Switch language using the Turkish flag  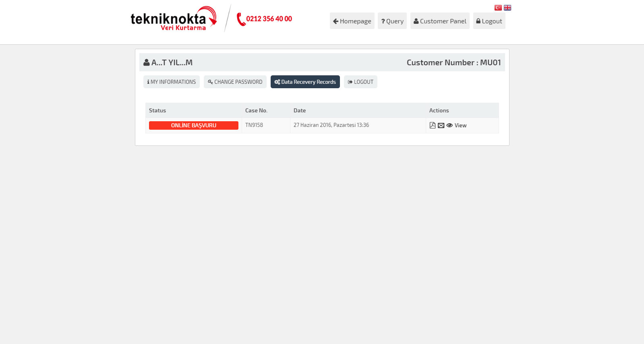498,8
